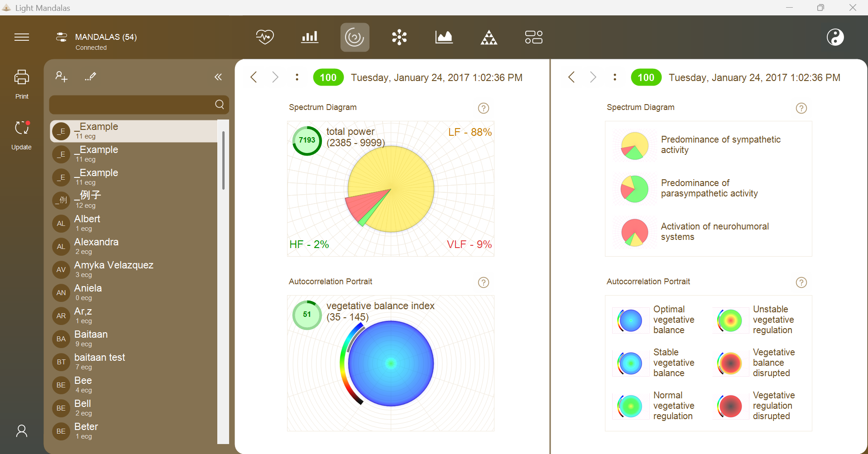Open the hamburger main menu
Viewport: 868px width, 454px height.
22,37
